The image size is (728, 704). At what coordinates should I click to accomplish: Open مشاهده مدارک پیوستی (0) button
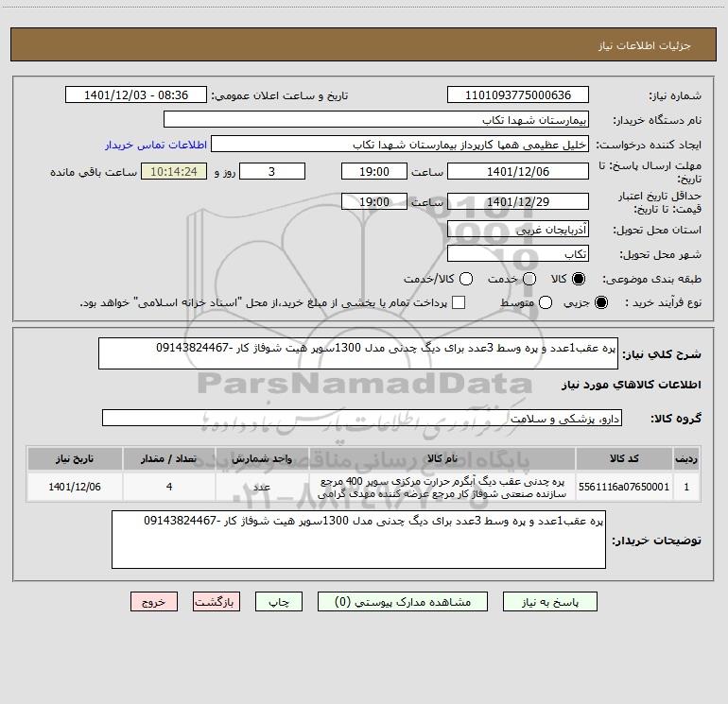(x=403, y=601)
